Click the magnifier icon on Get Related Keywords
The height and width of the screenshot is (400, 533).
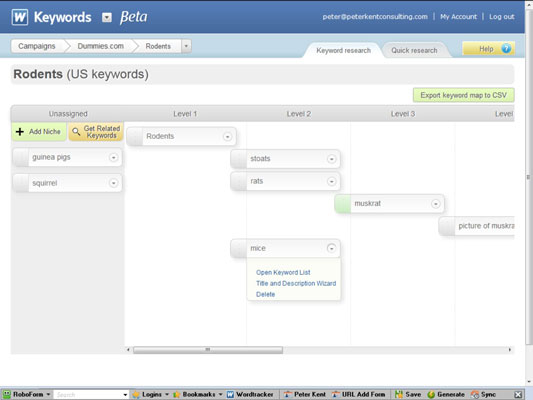(x=76, y=132)
